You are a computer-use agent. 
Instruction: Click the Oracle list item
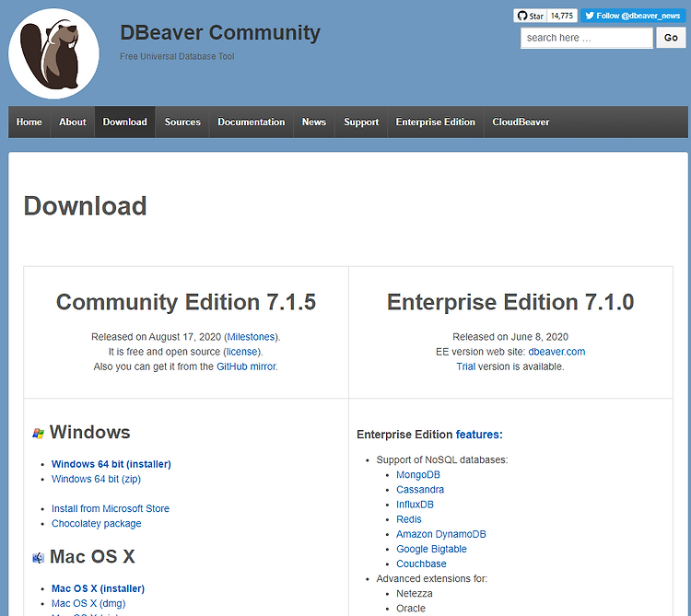tap(411, 609)
